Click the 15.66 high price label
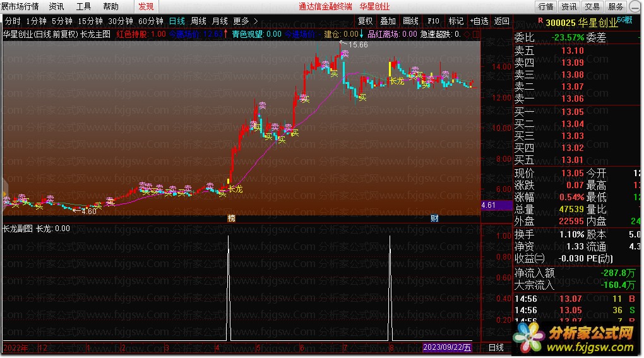644x358 pixels. tap(358, 45)
